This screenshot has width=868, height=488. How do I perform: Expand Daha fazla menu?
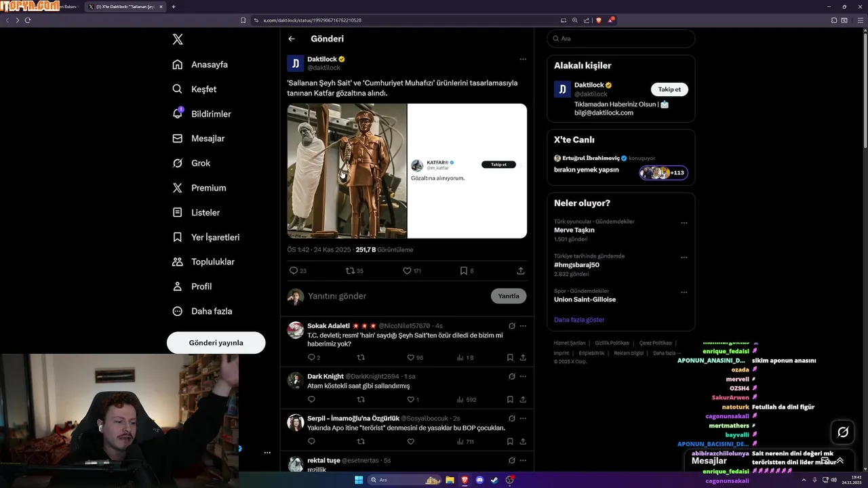202,311
